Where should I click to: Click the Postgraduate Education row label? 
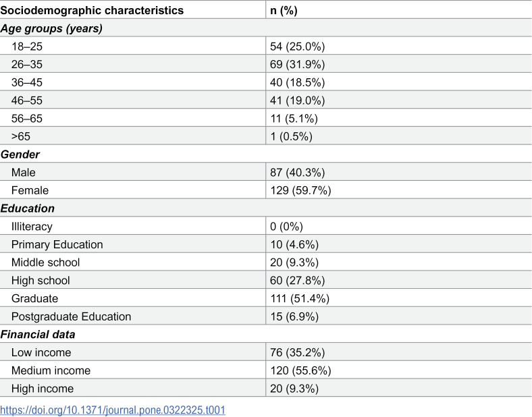(72, 316)
